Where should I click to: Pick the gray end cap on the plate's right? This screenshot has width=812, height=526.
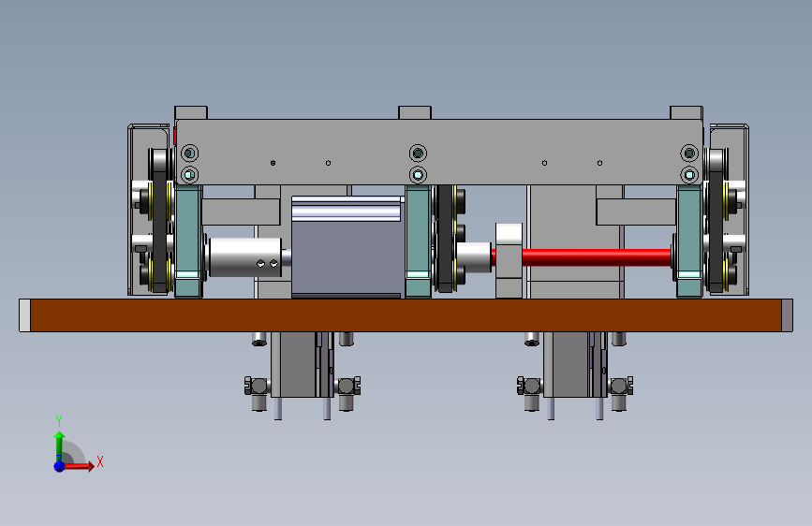coord(787,315)
